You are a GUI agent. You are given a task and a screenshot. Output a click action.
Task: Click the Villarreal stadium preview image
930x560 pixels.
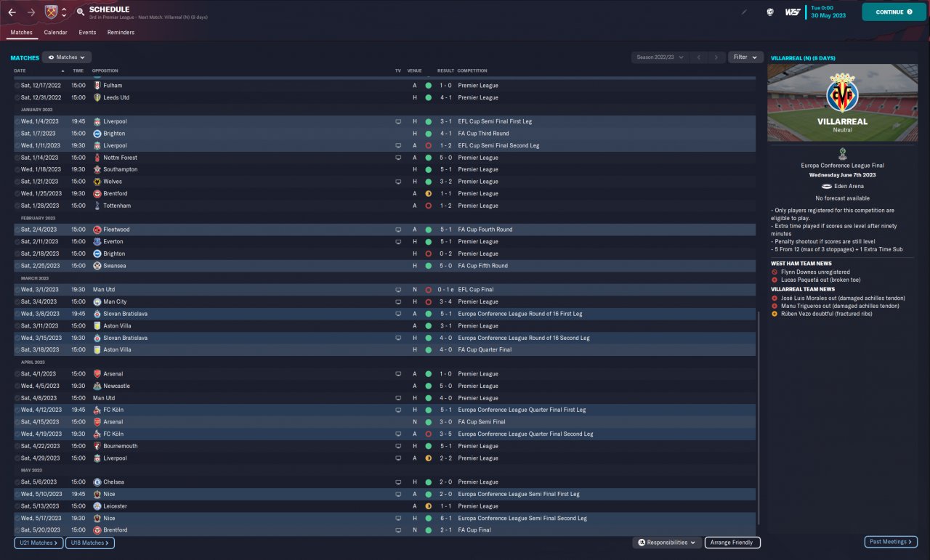click(x=842, y=102)
